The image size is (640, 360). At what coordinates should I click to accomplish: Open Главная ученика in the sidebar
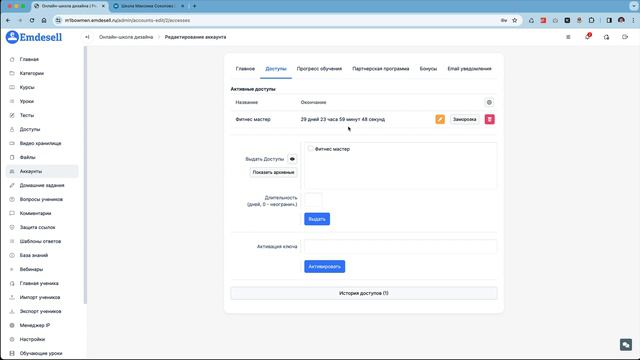(x=39, y=283)
